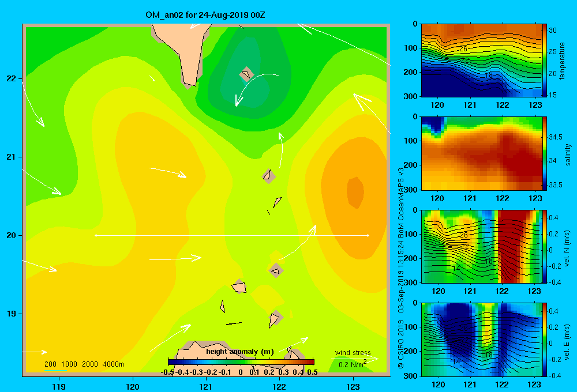Click the latitude 19 tick label on main map

[x=12, y=314]
